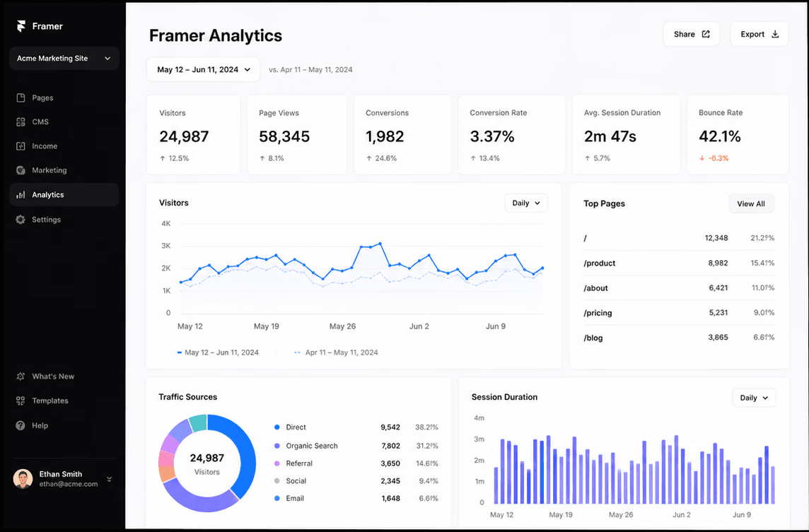809x532 pixels.
Task: Click the Framer logo icon
Action: (x=21, y=26)
